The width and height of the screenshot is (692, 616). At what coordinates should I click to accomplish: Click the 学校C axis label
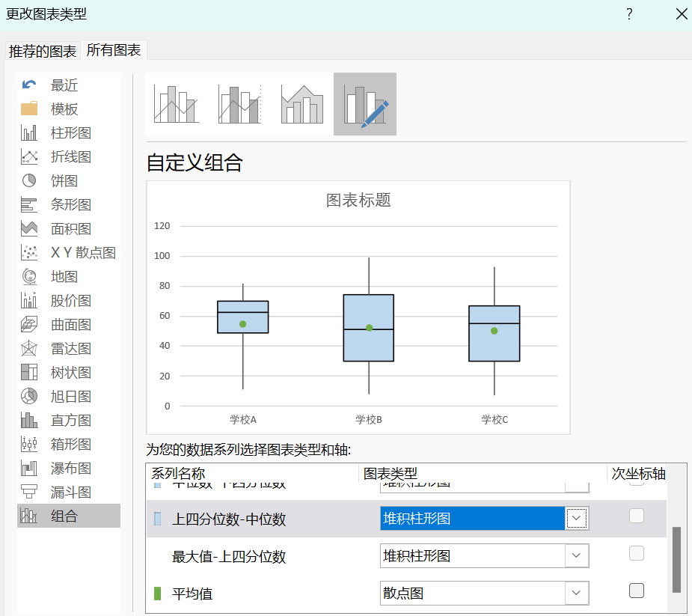pos(494,419)
